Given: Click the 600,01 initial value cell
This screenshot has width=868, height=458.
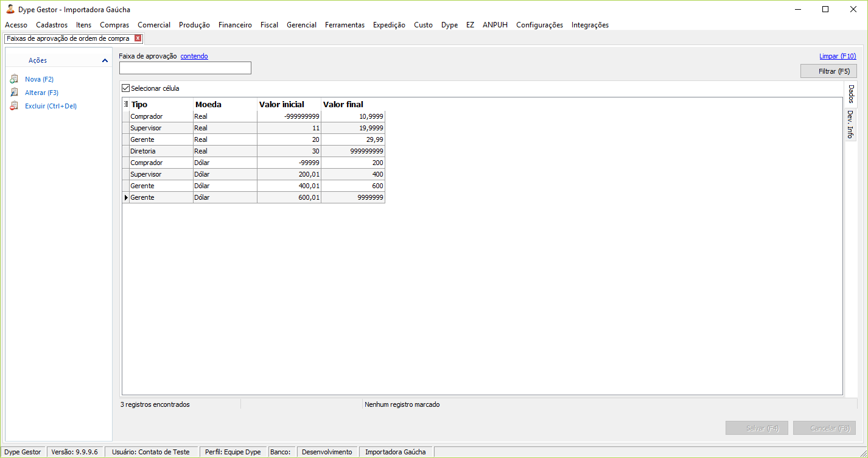Looking at the screenshot, I should coord(289,197).
